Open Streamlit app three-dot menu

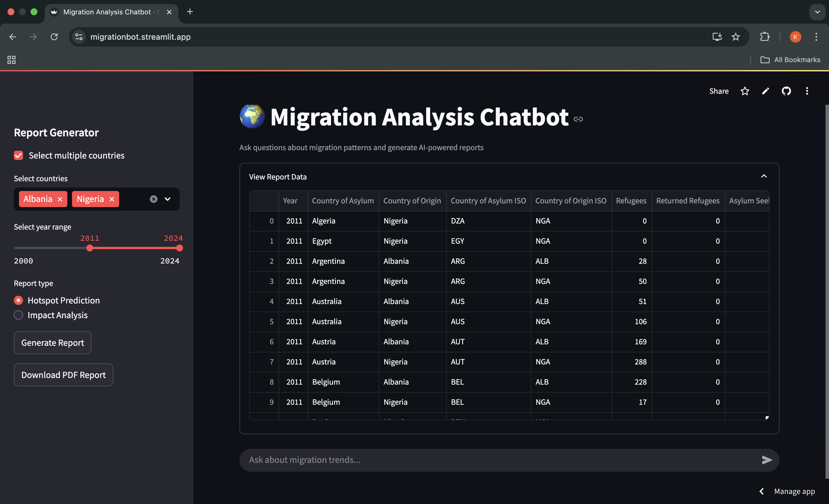pos(807,91)
